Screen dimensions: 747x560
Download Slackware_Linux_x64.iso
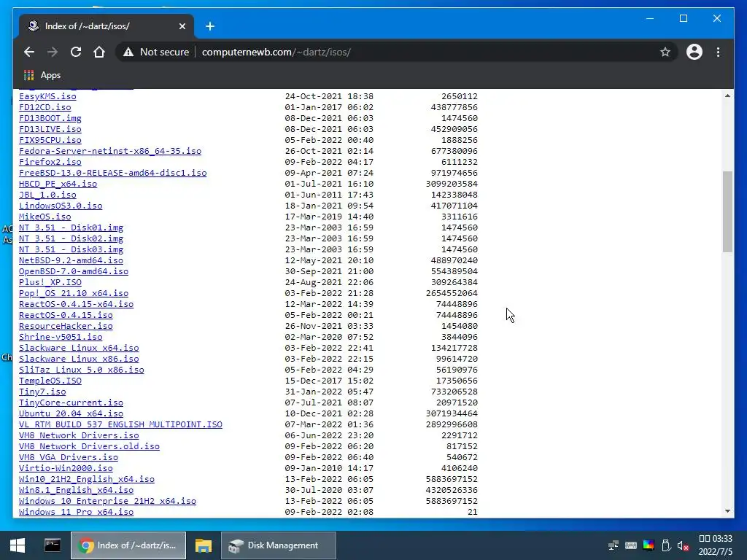click(79, 348)
